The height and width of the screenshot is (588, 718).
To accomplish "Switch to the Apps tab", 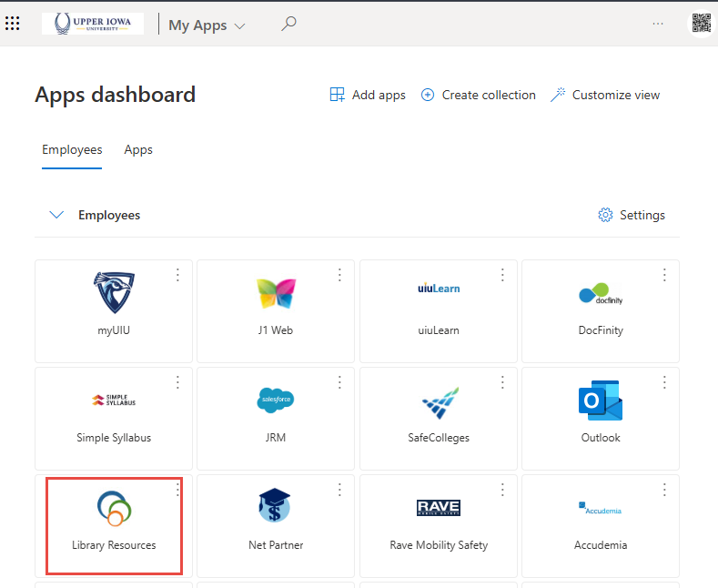I will point(138,150).
